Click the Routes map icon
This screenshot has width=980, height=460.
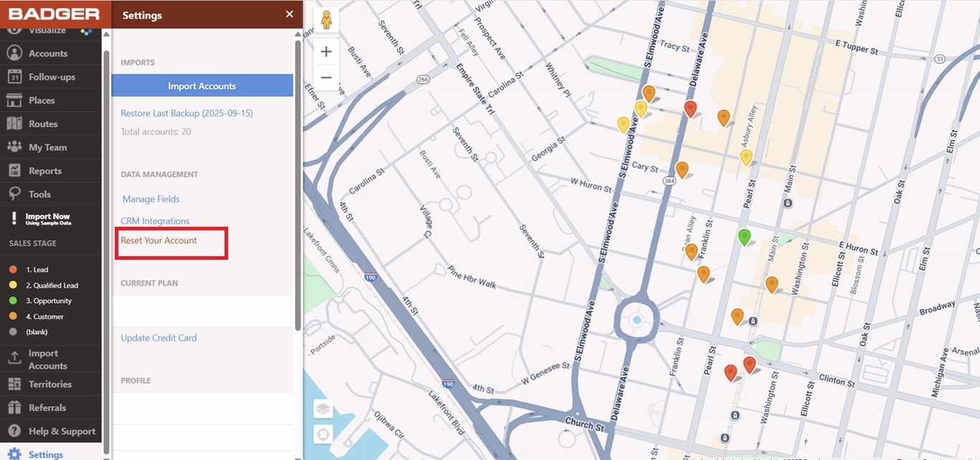(x=14, y=123)
